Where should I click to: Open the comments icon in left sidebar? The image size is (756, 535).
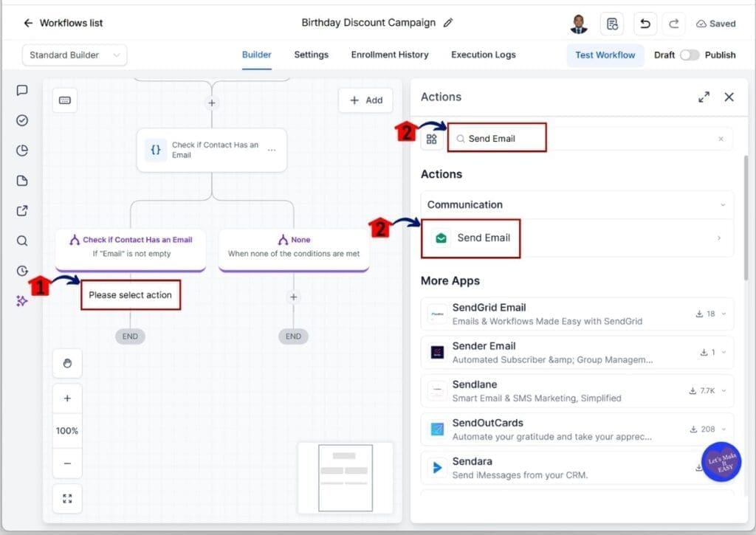(21, 91)
